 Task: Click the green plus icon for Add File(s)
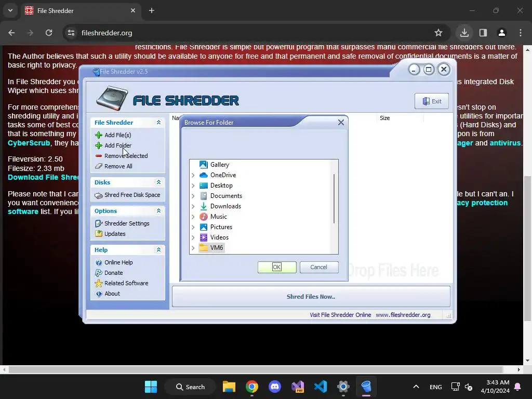tap(99, 135)
